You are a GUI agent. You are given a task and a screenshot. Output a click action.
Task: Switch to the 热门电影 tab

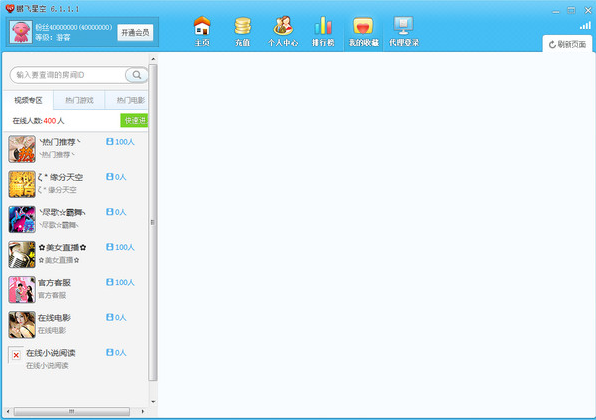(x=127, y=100)
